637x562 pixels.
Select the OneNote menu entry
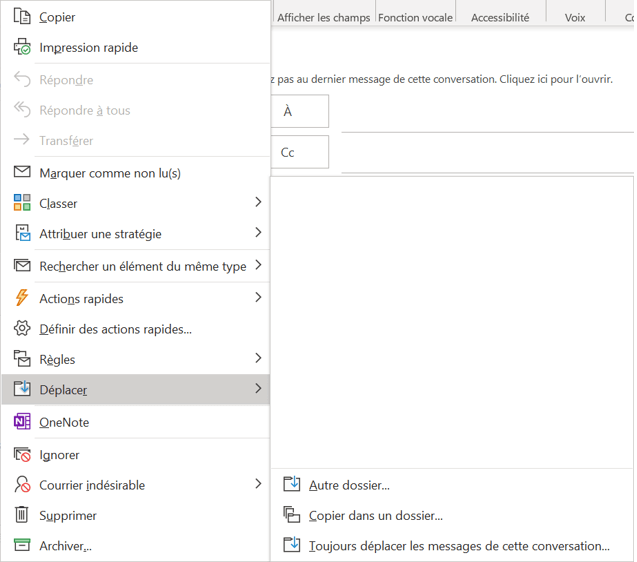click(x=136, y=422)
